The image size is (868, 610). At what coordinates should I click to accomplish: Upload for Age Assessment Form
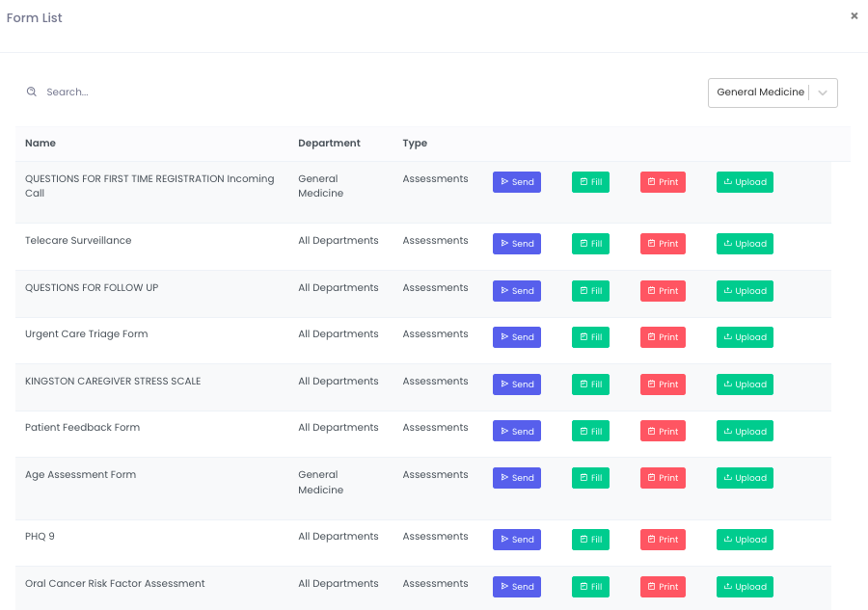(x=745, y=478)
